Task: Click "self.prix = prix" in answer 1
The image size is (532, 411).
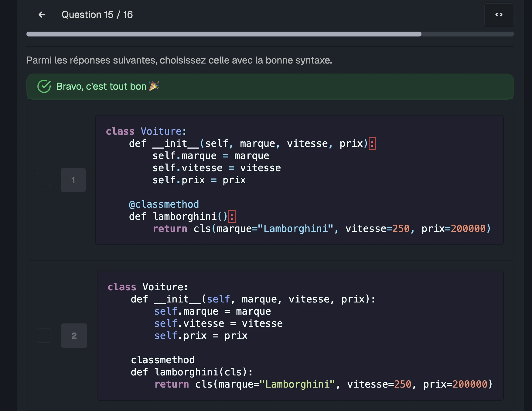Action: [x=199, y=180]
